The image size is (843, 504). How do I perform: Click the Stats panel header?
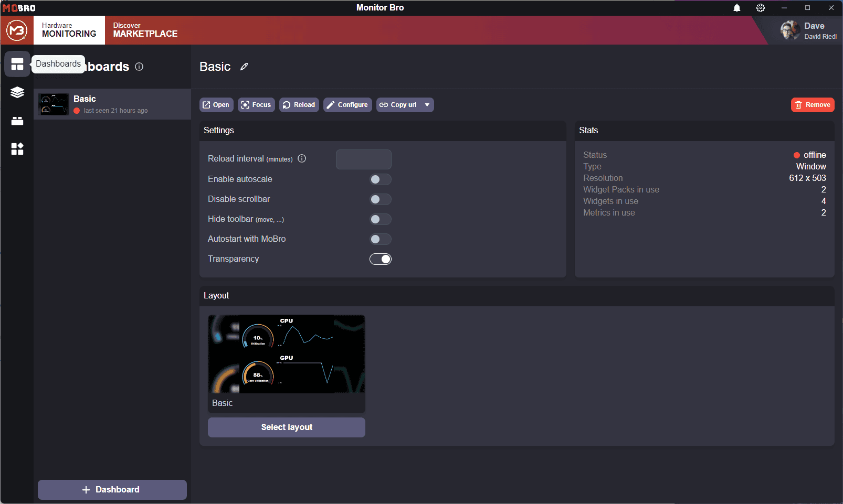click(704, 131)
